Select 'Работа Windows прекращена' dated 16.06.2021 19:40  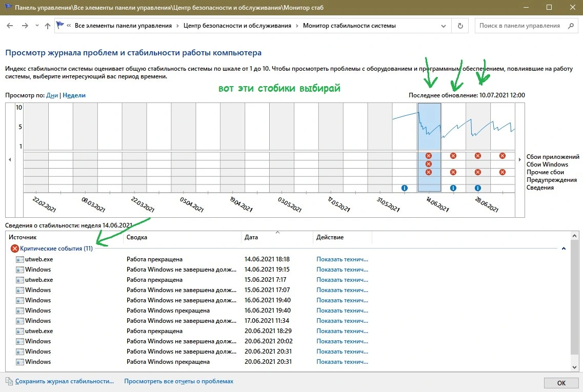pyautogui.click(x=192, y=310)
